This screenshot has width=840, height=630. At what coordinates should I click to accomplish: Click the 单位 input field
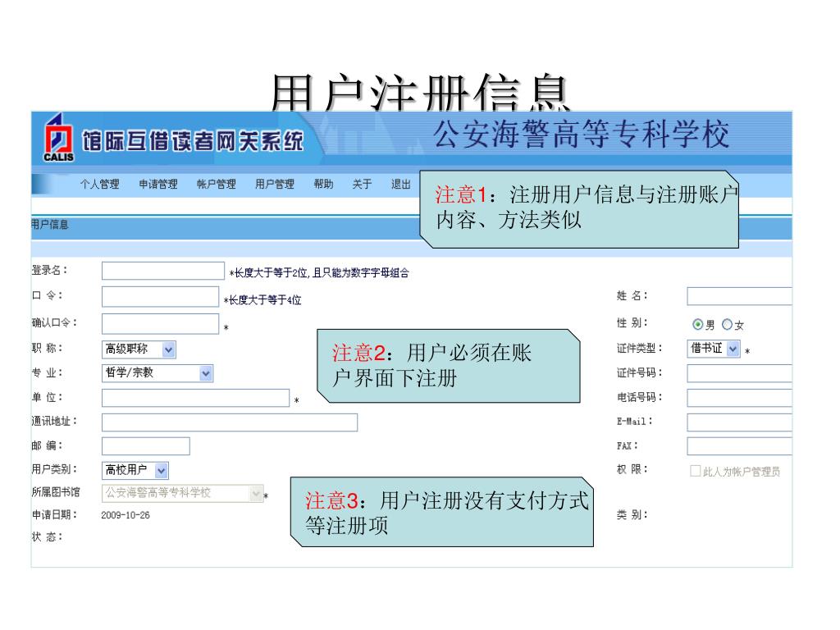pyautogui.click(x=195, y=398)
